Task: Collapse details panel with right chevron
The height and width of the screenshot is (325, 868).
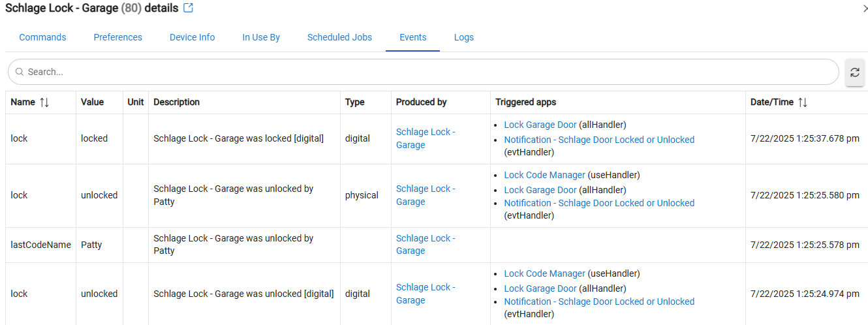Action: click(x=865, y=8)
